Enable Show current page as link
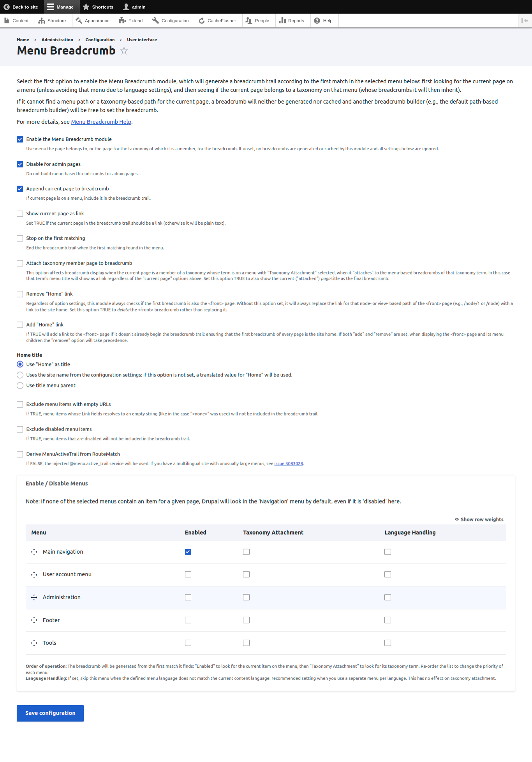532x762 pixels. (x=20, y=213)
